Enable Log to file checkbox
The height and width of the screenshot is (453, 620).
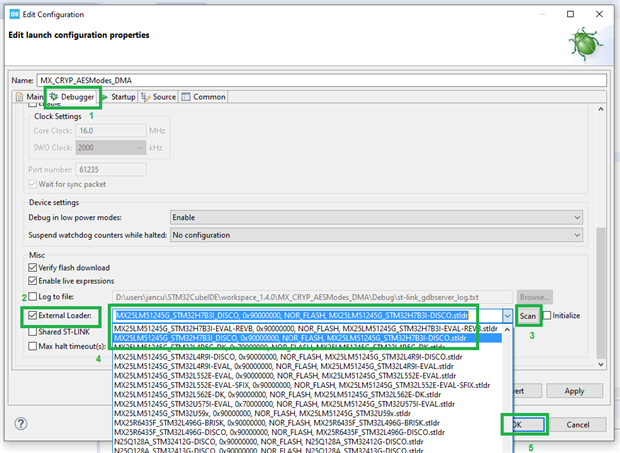point(33,296)
